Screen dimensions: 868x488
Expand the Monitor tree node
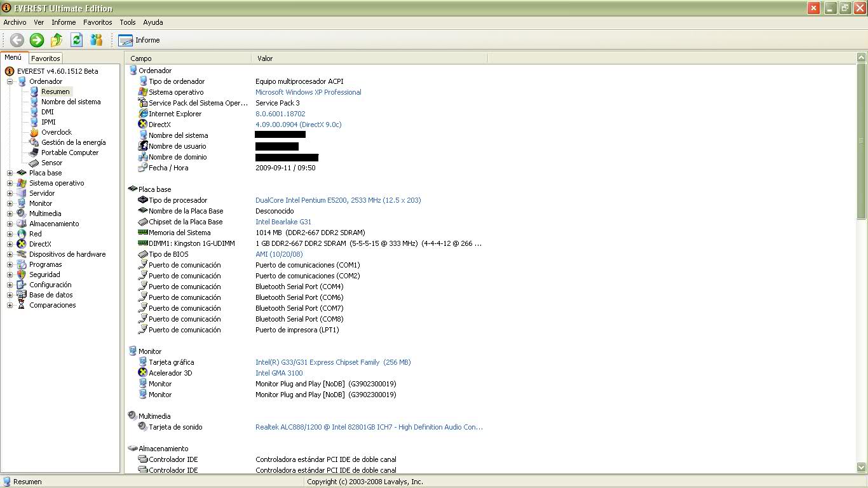[x=10, y=203]
